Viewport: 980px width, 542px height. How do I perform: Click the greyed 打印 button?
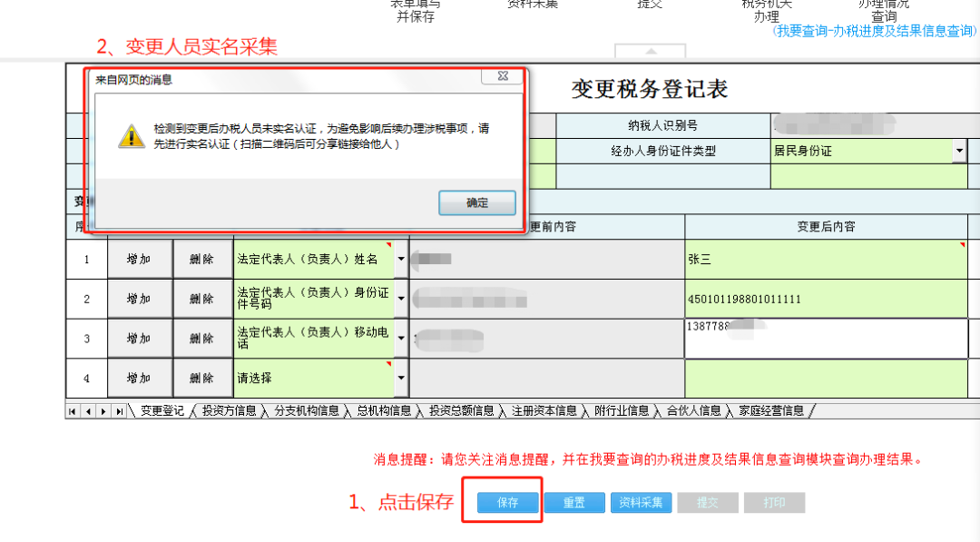[774, 503]
